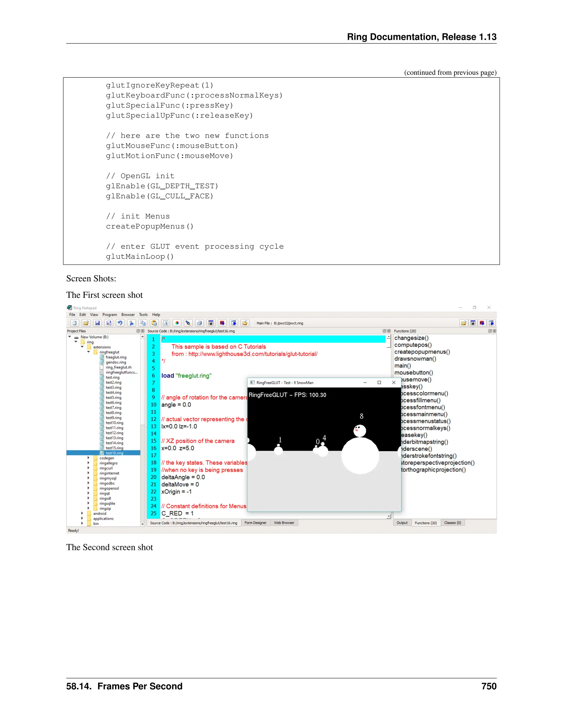The height and width of the screenshot is (728, 563).
Task: Open the Edit menu
Action: 82,315
